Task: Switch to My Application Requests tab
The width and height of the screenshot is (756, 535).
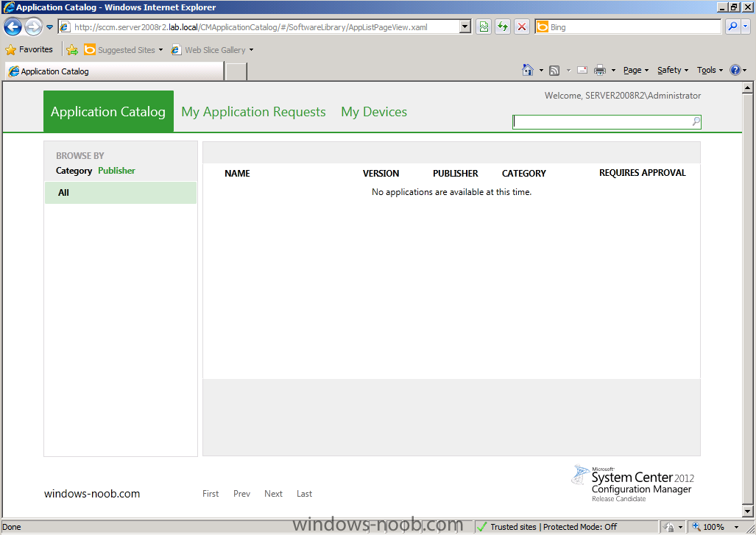Action: [254, 112]
